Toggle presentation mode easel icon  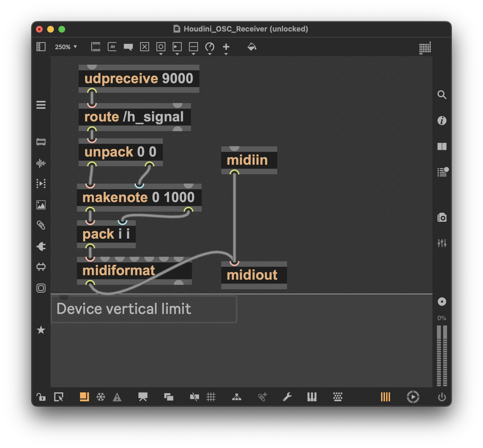point(143,397)
